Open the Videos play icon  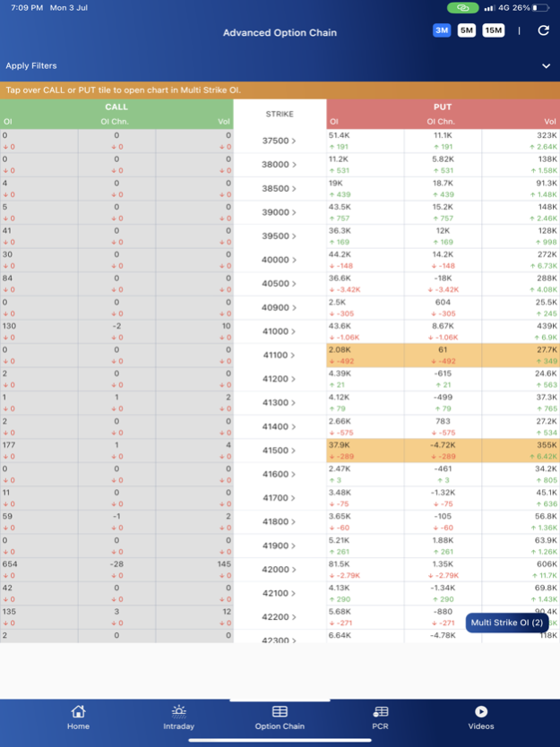click(x=481, y=711)
